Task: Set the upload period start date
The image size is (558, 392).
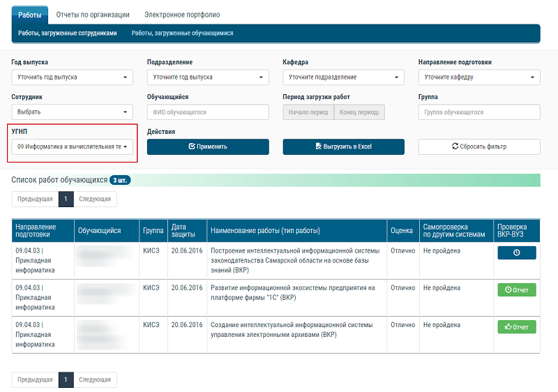Action: (x=308, y=112)
